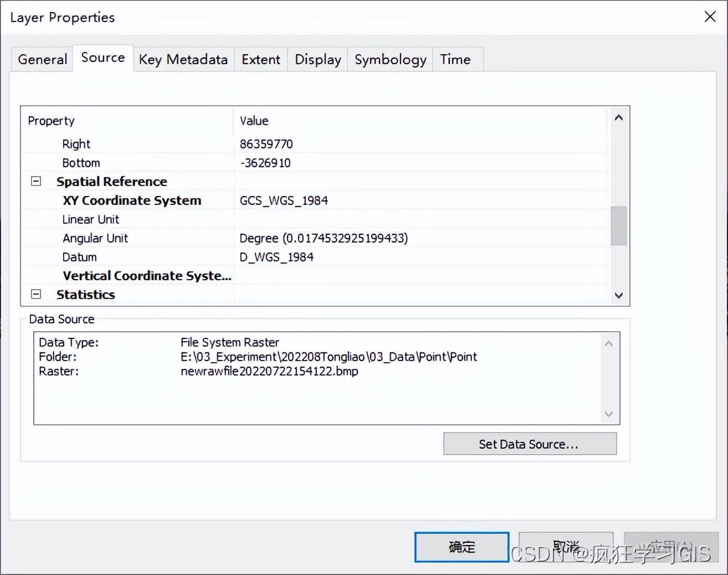The height and width of the screenshot is (575, 728).
Task: Open the Symbology tab
Action: pyautogui.click(x=391, y=59)
